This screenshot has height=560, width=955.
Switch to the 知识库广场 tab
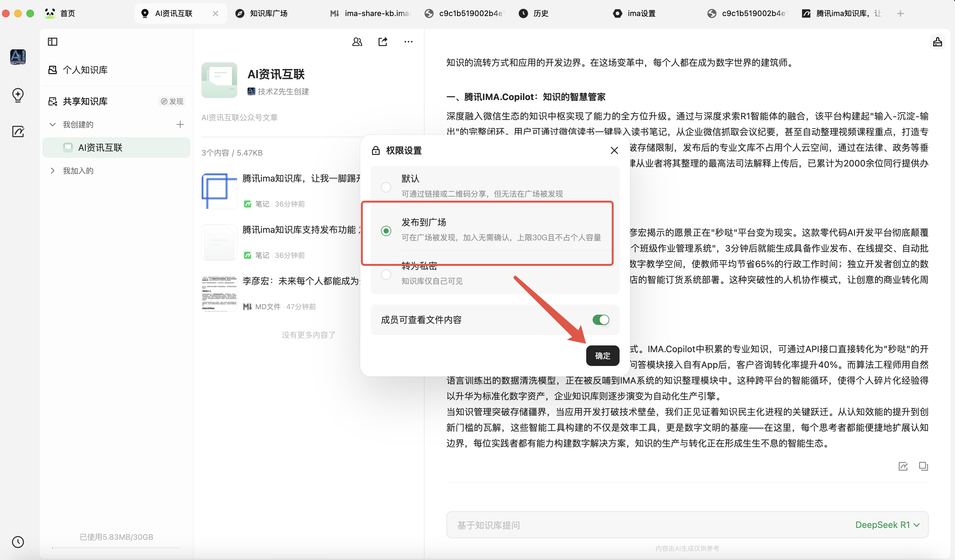pos(261,14)
